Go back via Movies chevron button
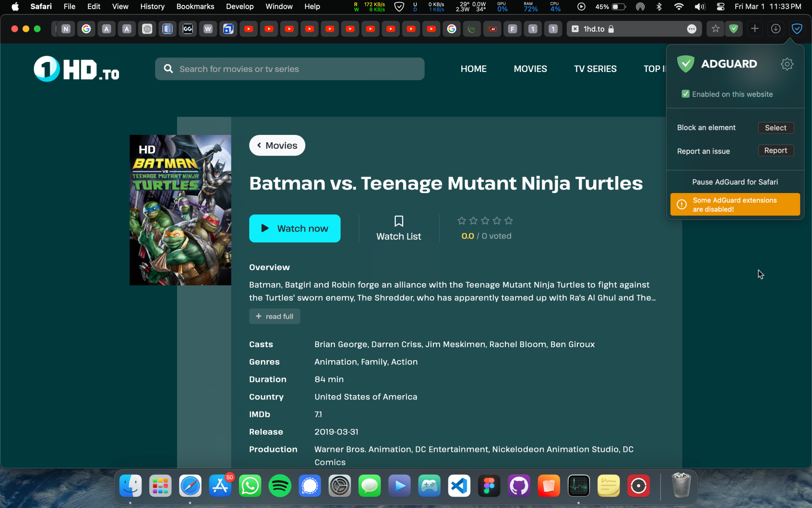 [x=277, y=145]
